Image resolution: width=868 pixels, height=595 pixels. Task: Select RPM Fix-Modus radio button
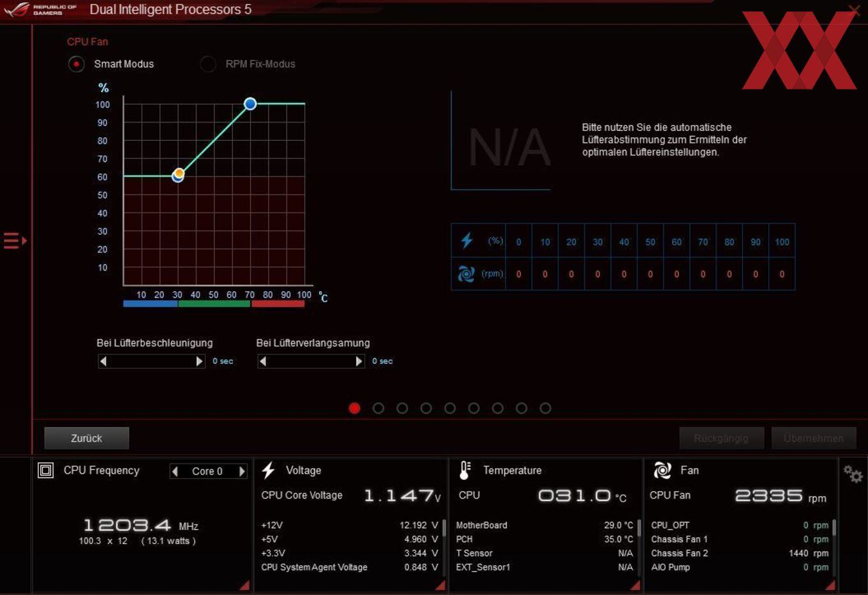click(208, 64)
